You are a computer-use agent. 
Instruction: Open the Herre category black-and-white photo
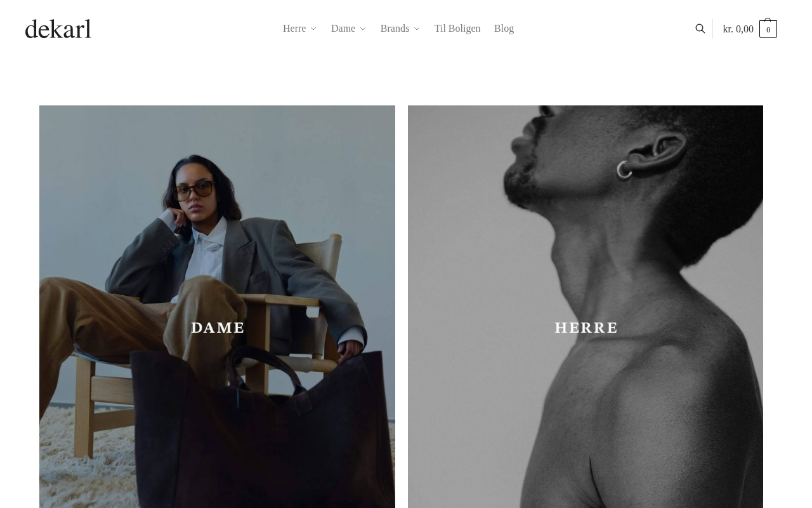click(x=586, y=307)
